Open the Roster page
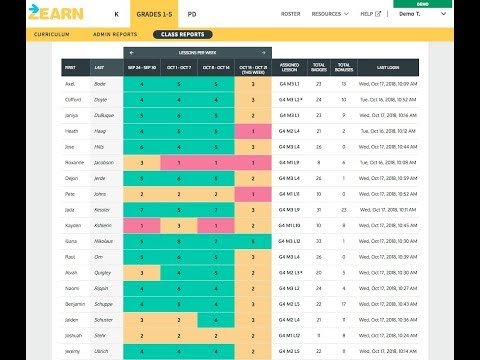The image size is (480, 360). (x=290, y=14)
